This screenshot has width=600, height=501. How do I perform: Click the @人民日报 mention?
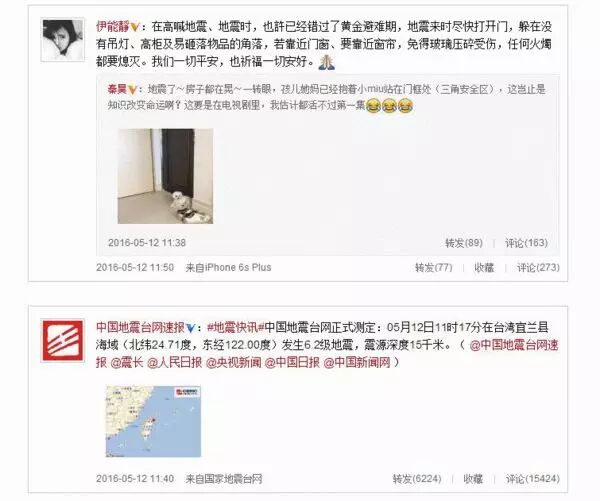(x=174, y=362)
